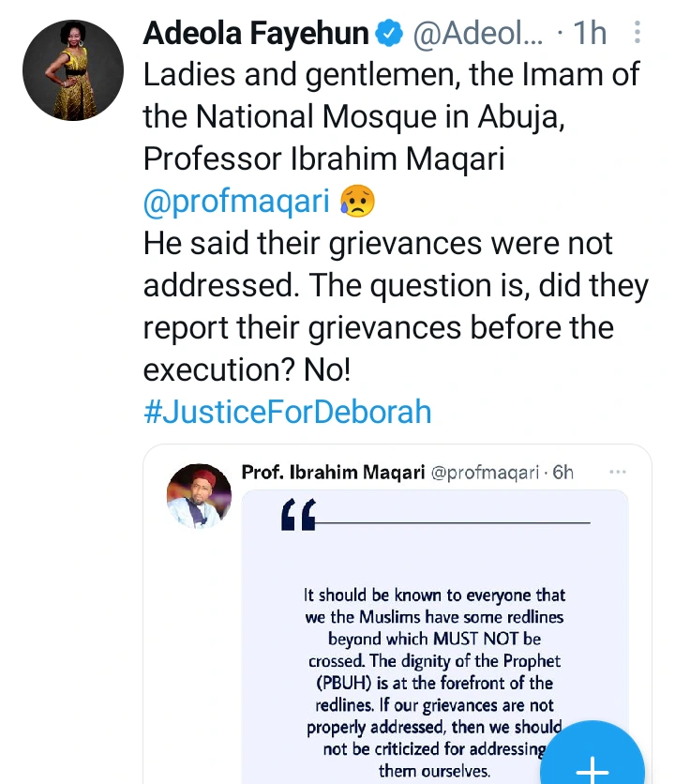Open the tweet's vertical three-dot menu
Image resolution: width=675 pixels, height=784 pixels.
tap(638, 35)
